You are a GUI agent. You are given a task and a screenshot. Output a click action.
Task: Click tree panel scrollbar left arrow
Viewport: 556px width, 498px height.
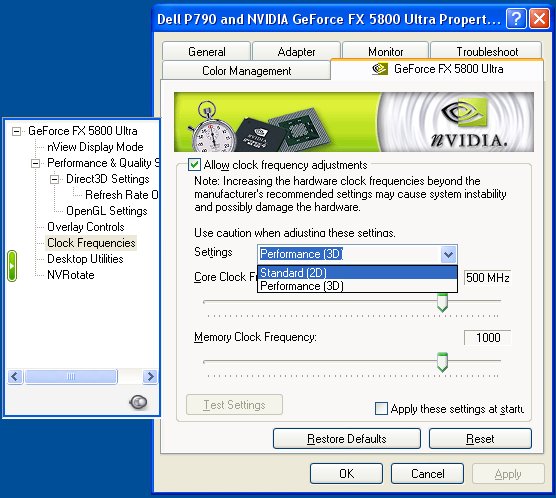point(15,376)
